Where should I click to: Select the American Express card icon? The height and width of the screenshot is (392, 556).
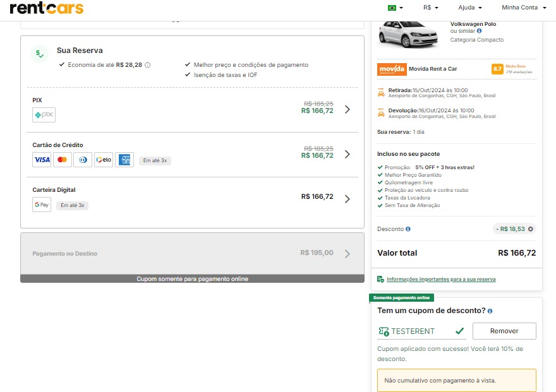click(x=124, y=160)
